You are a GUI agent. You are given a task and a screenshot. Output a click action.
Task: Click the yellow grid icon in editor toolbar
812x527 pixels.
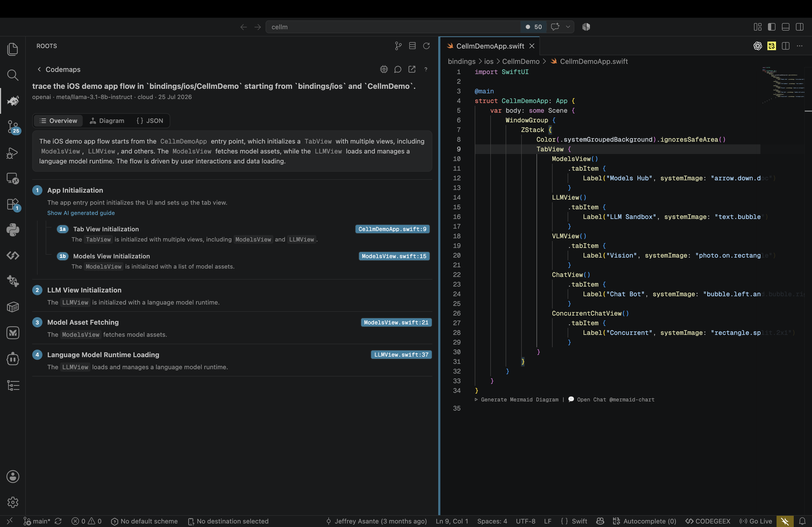coord(771,46)
